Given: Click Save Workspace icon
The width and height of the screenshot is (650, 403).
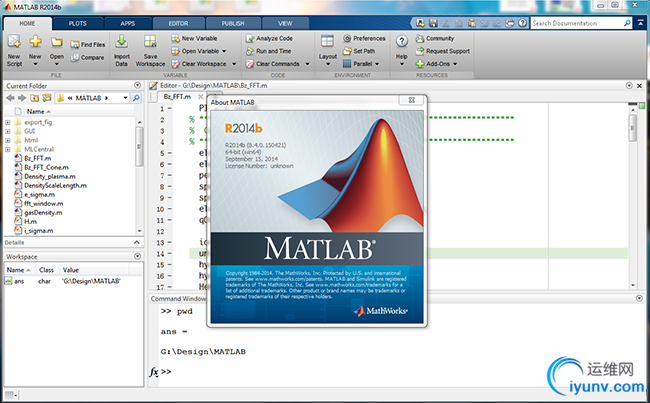Looking at the screenshot, I should [x=150, y=41].
